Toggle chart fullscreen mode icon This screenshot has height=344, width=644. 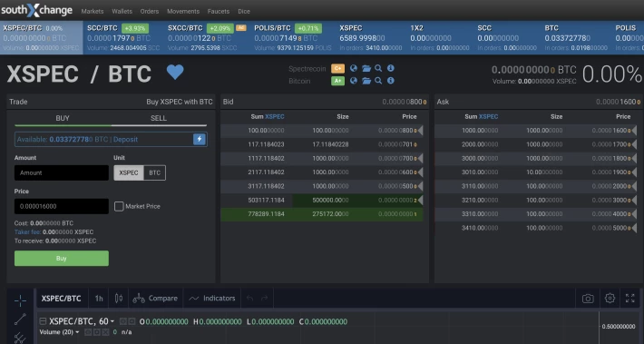click(x=630, y=299)
